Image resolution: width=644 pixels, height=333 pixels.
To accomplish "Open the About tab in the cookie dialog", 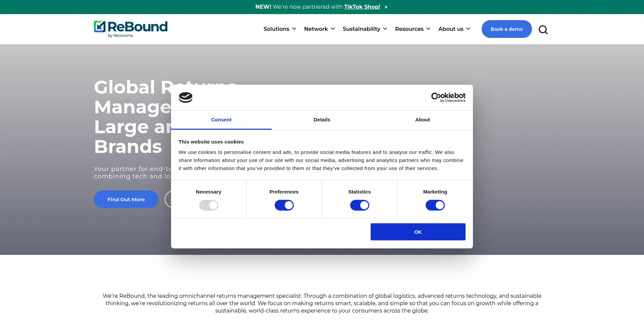I will coord(422,120).
